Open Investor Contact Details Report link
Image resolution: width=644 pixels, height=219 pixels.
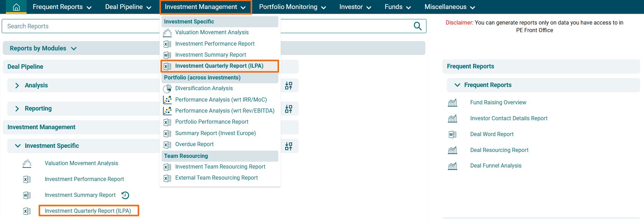[509, 118]
